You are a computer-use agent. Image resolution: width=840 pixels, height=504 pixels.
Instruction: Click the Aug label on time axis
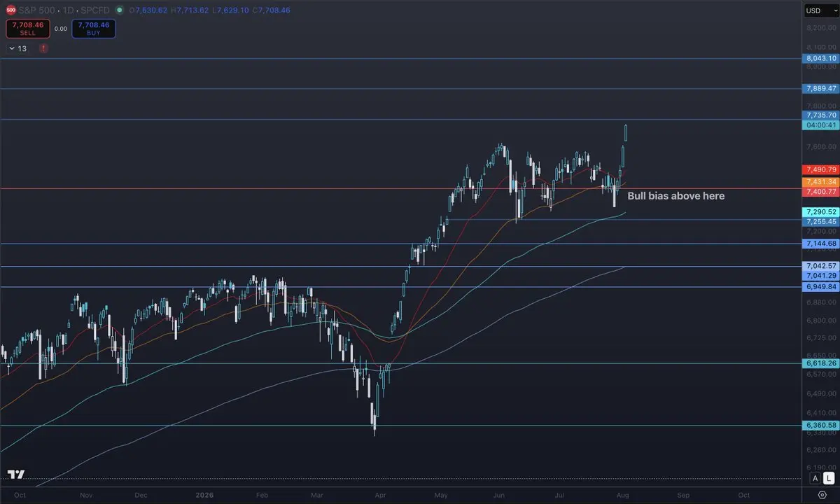point(624,494)
